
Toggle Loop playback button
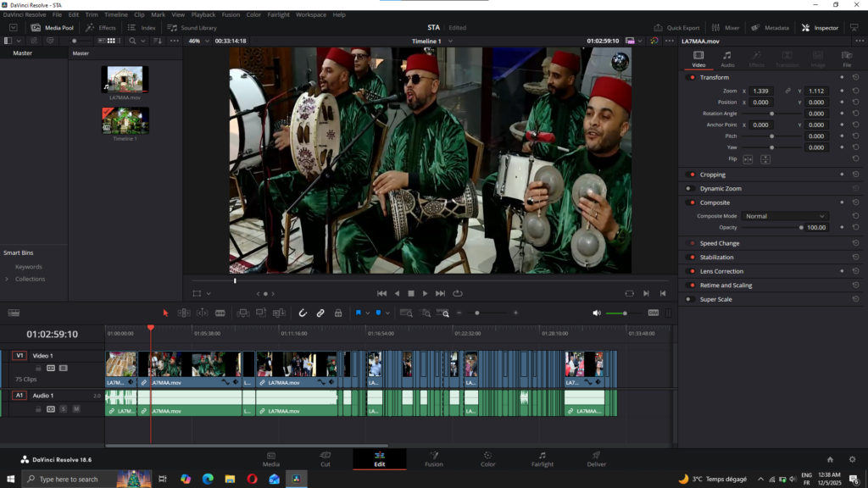[458, 293]
